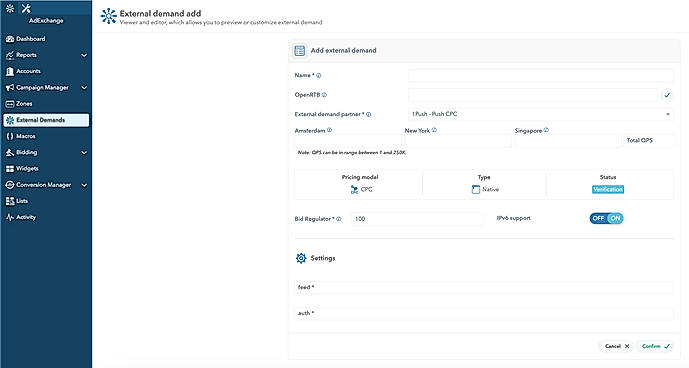Image resolution: width=689 pixels, height=368 pixels.
Task: Click the New York info icon
Action: 434,130
